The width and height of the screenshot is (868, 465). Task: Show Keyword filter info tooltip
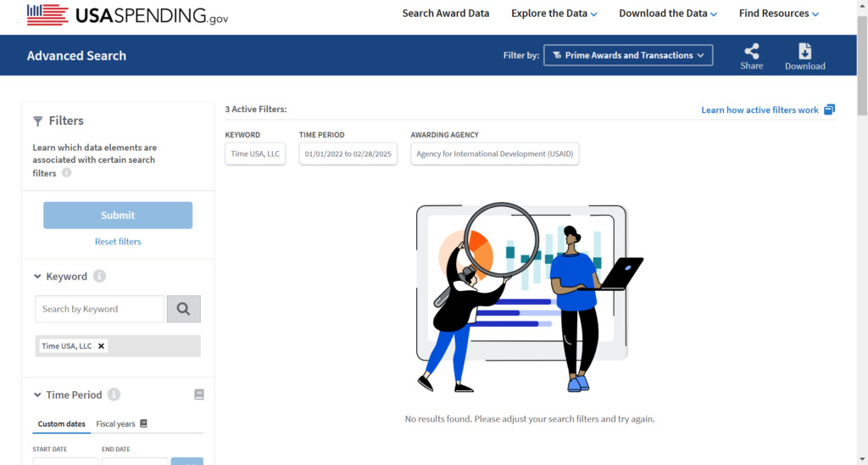[99, 276]
